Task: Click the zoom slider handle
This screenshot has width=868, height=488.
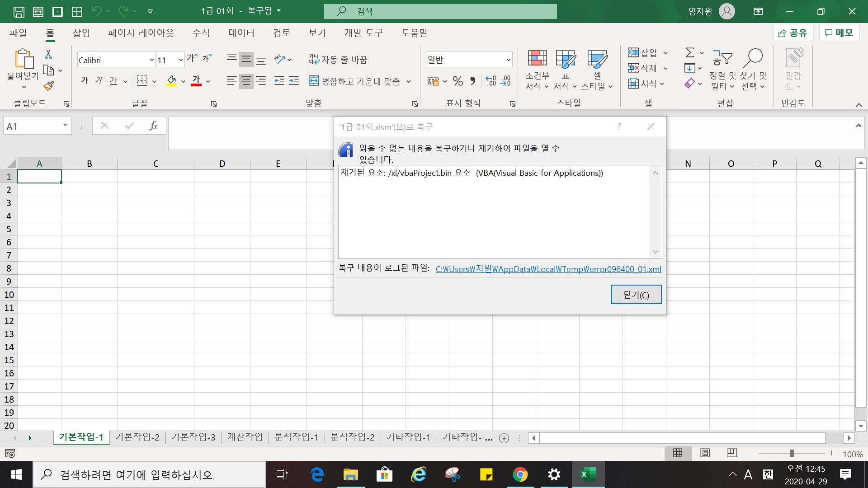Action: [x=792, y=453]
